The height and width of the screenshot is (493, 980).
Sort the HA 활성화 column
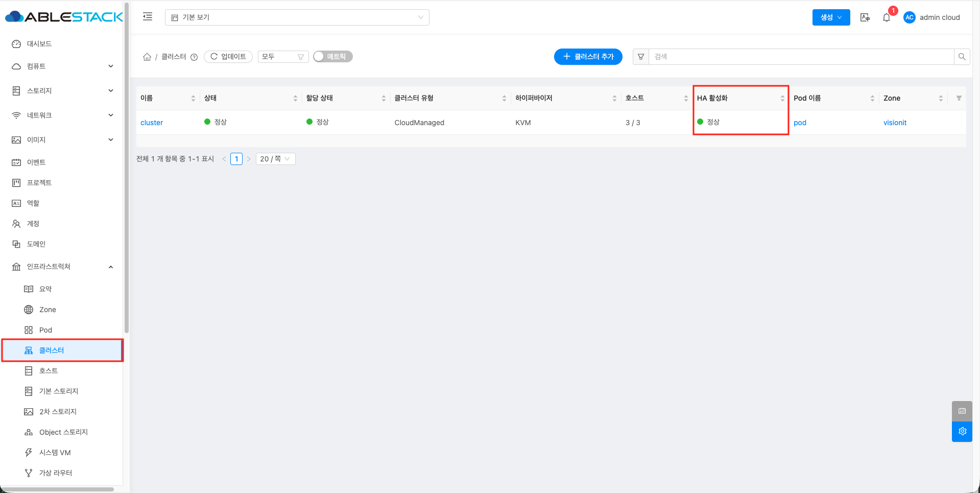782,98
